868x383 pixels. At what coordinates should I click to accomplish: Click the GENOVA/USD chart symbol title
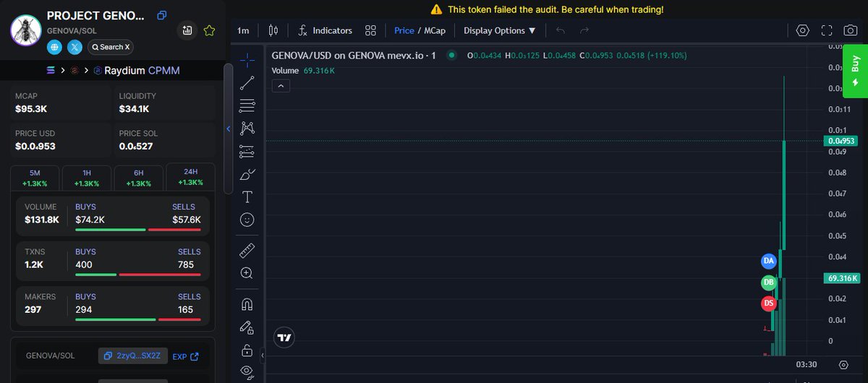point(354,56)
